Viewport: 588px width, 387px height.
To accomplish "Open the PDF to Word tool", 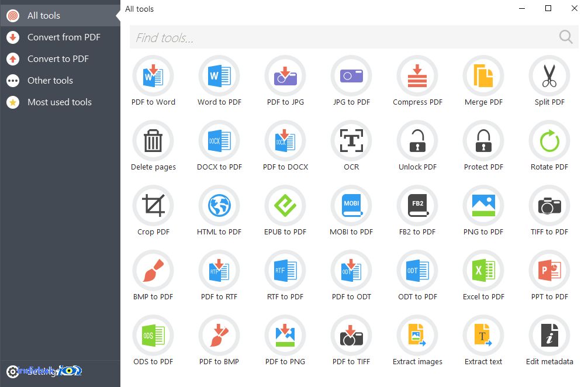I will click(x=153, y=76).
